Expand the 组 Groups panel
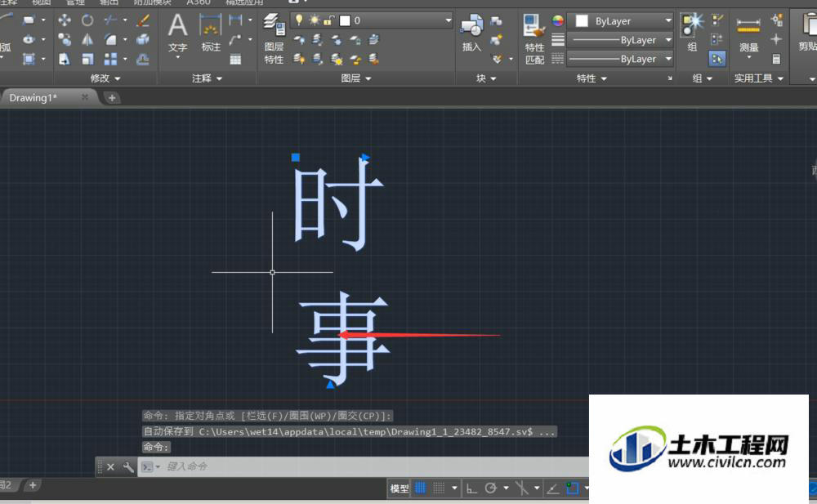The width and height of the screenshot is (817, 504). (x=702, y=78)
